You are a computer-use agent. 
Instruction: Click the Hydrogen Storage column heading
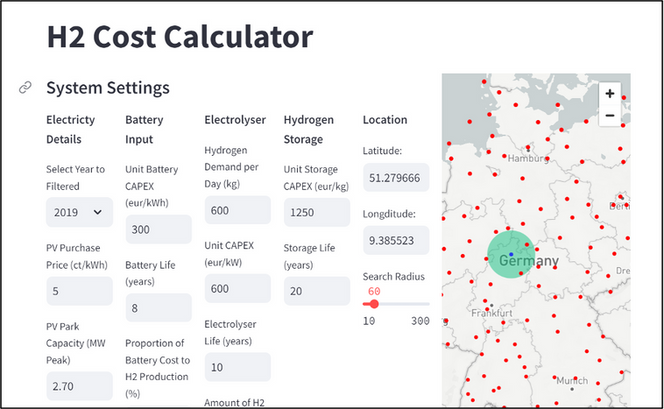pyautogui.click(x=309, y=129)
